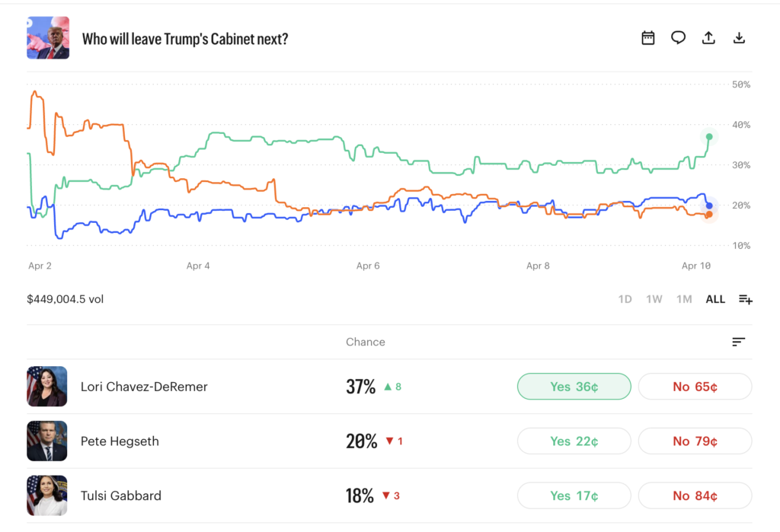Buy Yes 36¢ for Lori Chavez-DeRemer

click(x=574, y=387)
